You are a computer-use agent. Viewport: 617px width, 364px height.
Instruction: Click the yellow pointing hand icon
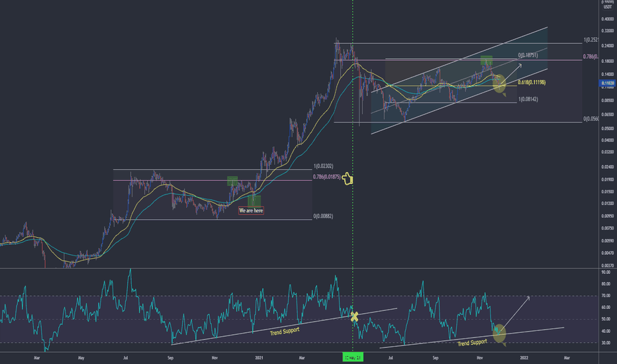point(347,179)
